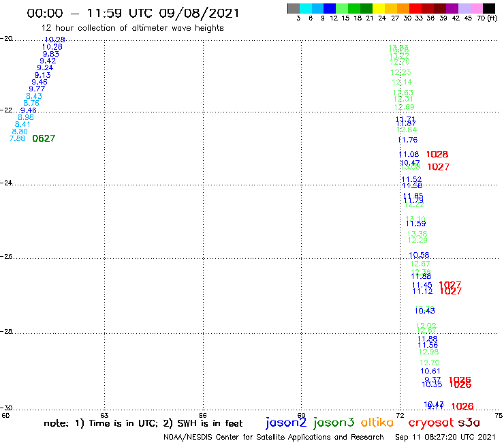The width and height of the screenshot is (504, 443).
Task: Click the gray swatch in the color legend
Action: 294,8
